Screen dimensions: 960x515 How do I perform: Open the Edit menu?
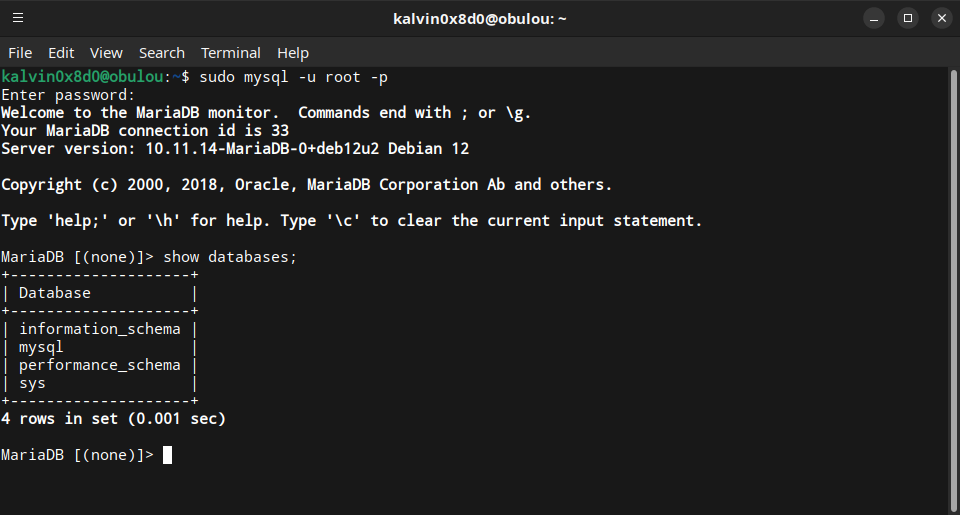tap(61, 53)
